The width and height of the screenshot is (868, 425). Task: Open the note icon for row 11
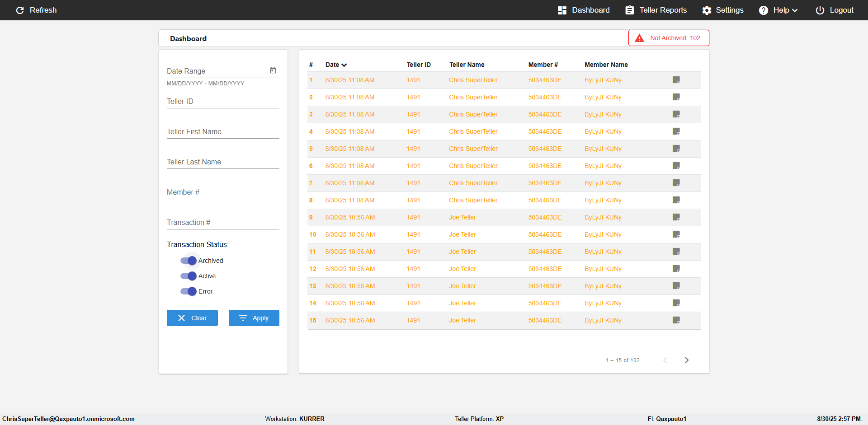click(676, 252)
